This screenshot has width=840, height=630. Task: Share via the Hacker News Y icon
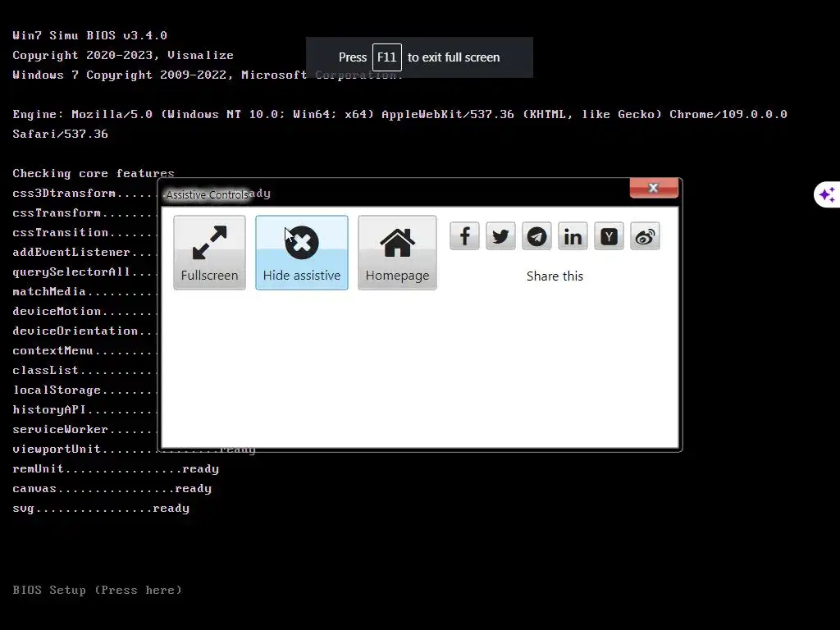point(609,236)
